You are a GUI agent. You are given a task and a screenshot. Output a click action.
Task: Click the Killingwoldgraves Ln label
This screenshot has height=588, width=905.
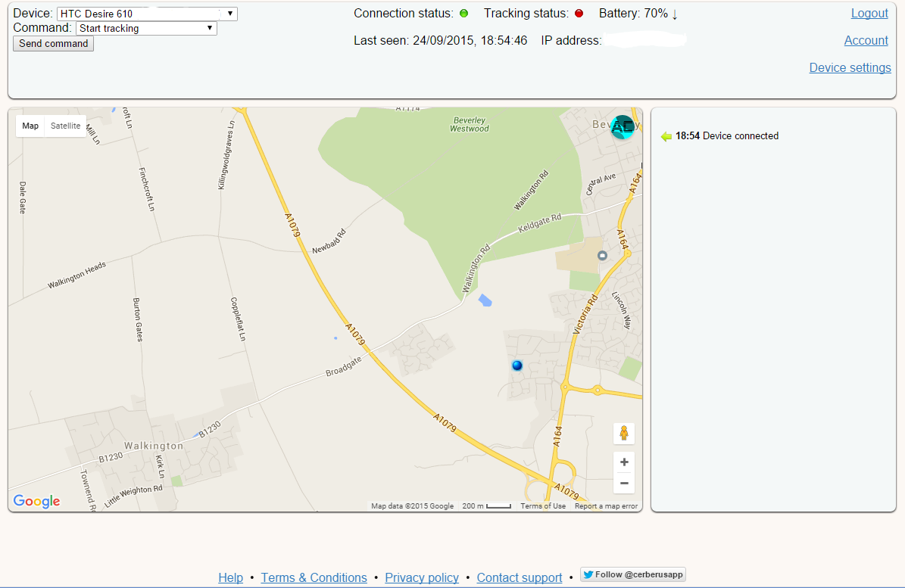226,155
